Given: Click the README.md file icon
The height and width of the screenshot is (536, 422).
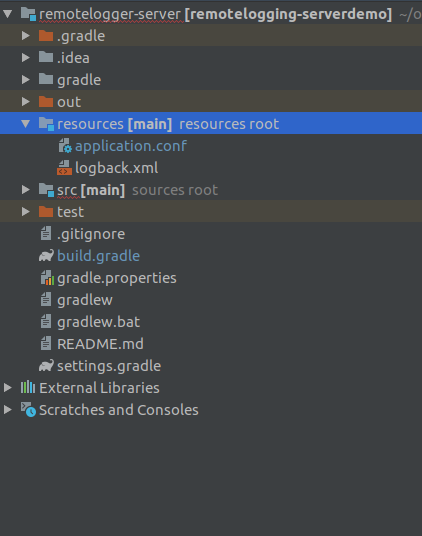Looking at the screenshot, I should 46,344.
